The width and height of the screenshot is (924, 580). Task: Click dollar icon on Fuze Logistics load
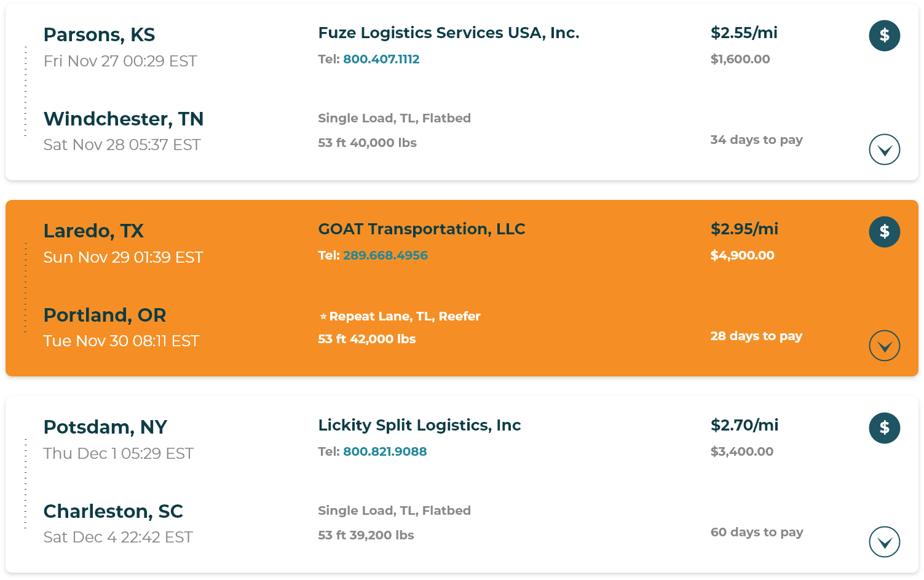[884, 36]
